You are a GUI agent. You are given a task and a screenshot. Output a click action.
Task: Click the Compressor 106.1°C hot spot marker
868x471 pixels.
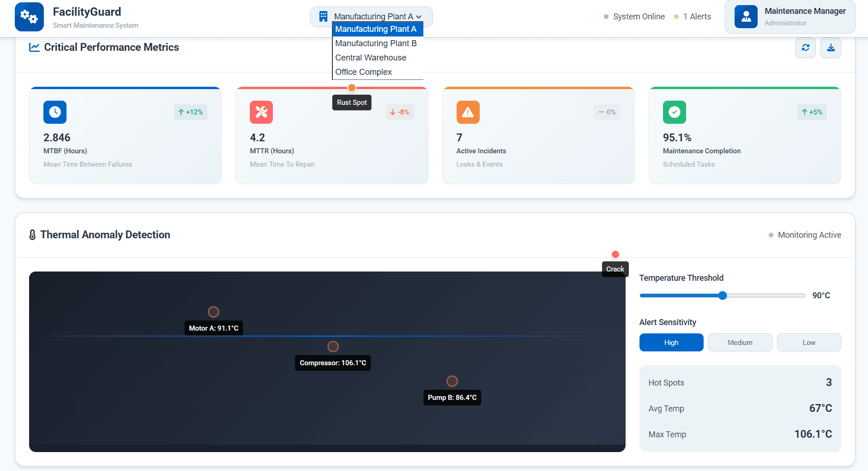pos(333,346)
